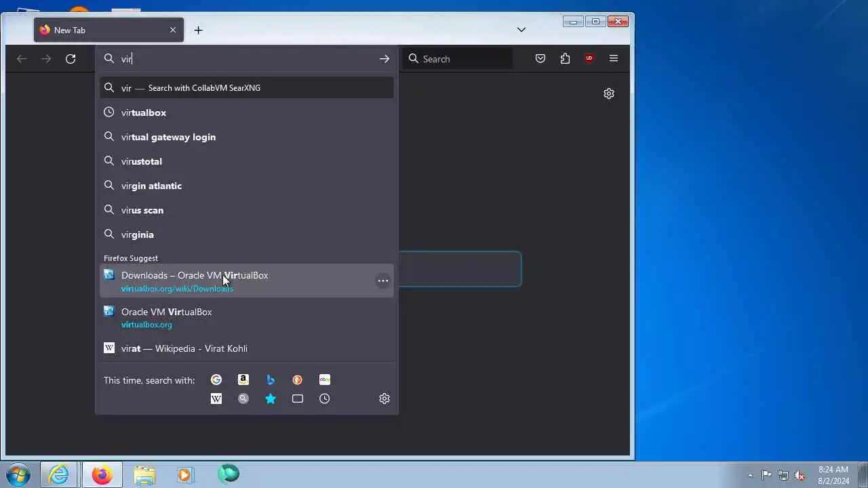Open 'virat — Wikipedia - Virat Kohli' suggestion

247,348
